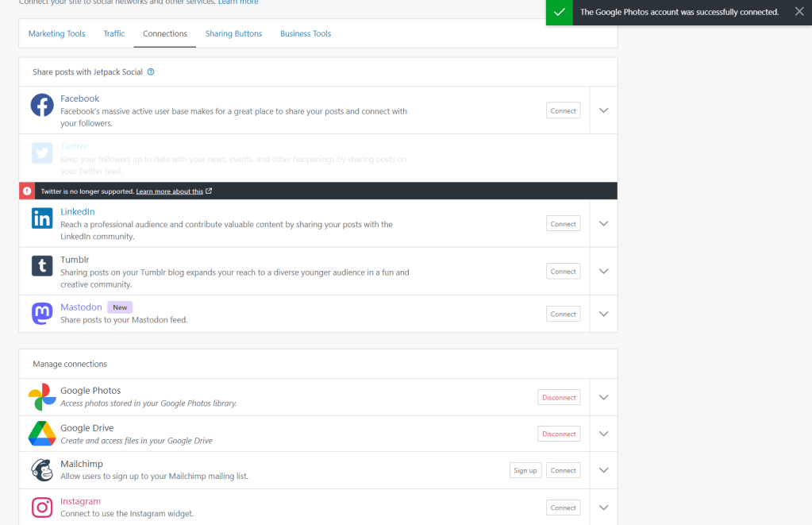Open the Jetpack Social help info icon
Viewport: 812px width, 525px height.
click(x=151, y=72)
